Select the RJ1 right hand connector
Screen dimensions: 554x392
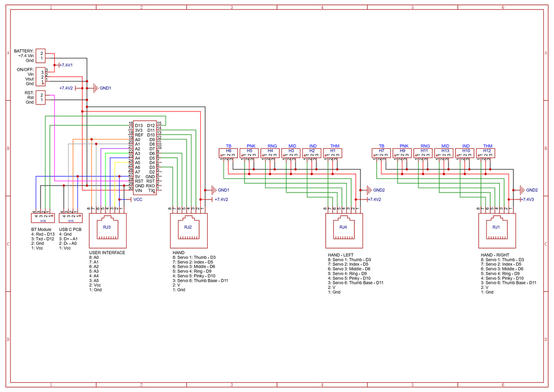[x=497, y=230]
